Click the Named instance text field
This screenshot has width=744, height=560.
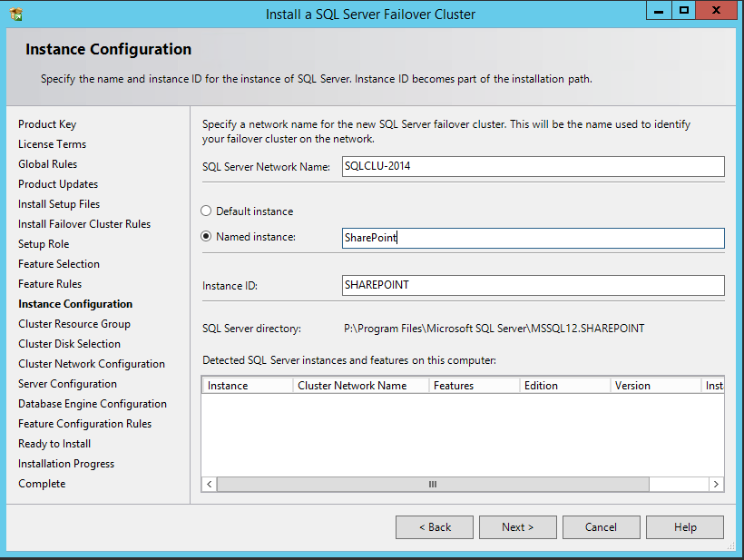[533, 238]
